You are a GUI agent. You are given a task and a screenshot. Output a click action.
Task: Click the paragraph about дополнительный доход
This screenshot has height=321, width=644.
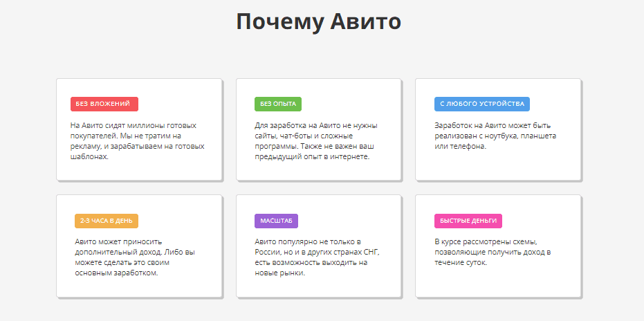127,257
